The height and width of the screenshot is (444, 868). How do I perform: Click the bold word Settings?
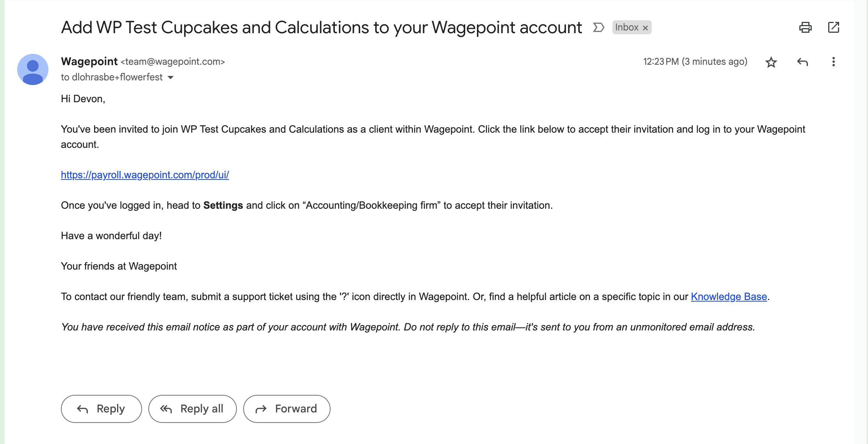click(223, 205)
